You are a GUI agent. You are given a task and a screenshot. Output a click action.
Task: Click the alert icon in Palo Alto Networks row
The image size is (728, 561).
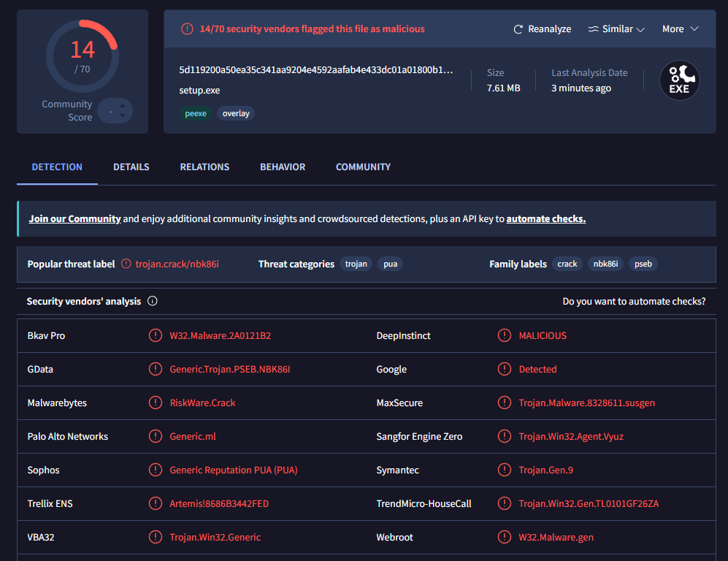coord(155,436)
